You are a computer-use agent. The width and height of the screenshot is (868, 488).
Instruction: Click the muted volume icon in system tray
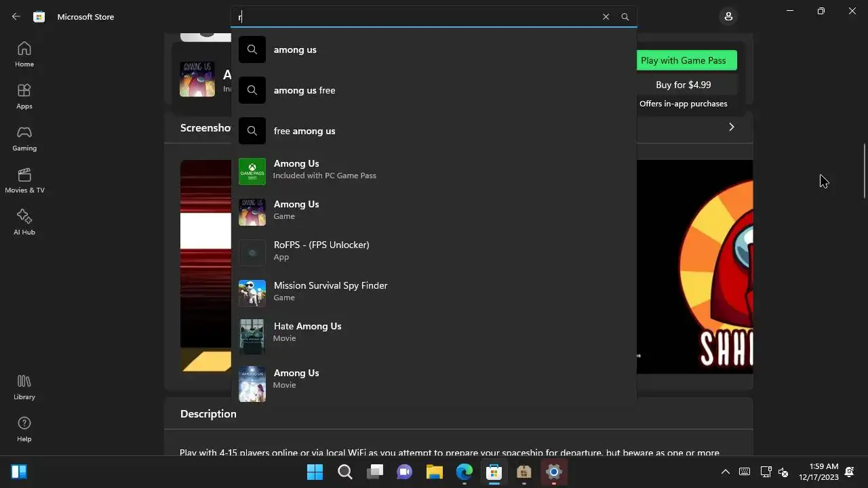point(783,472)
